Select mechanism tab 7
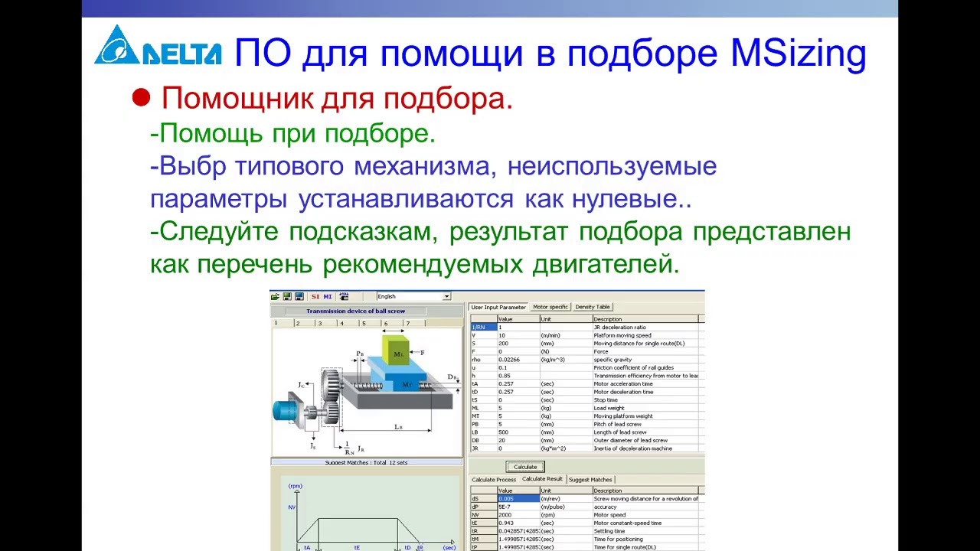The width and height of the screenshot is (980, 551). tap(414, 323)
